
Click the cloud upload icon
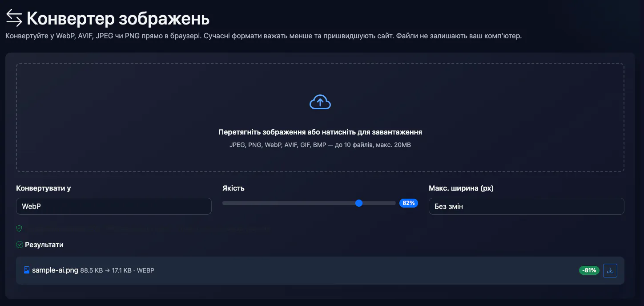pos(320,102)
